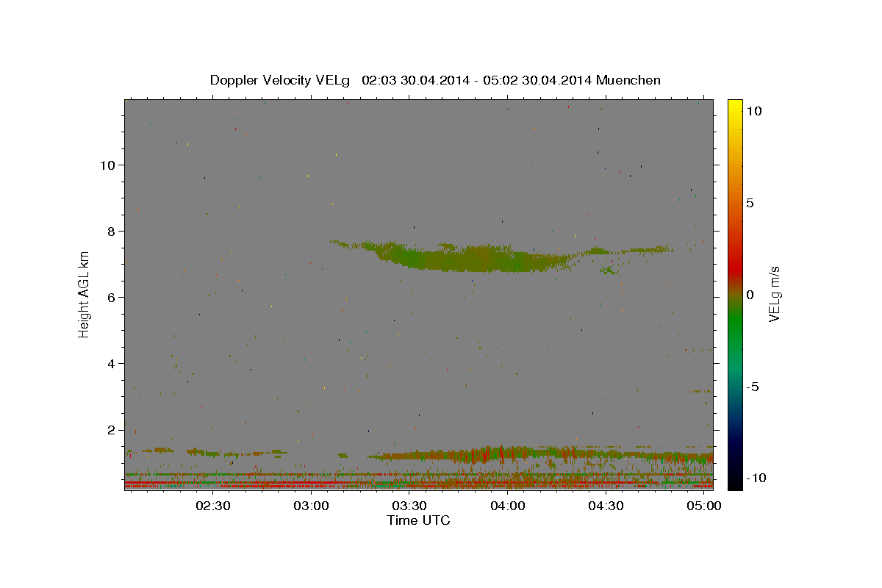This screenshot has height=588, width=882.
Task: Click the height tick label 4
Action: (112, 363)
